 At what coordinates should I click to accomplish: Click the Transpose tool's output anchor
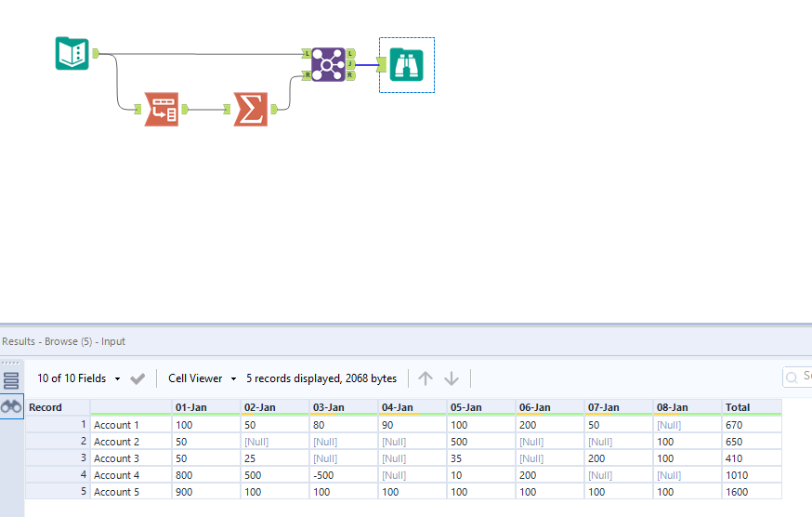point(185,109)
